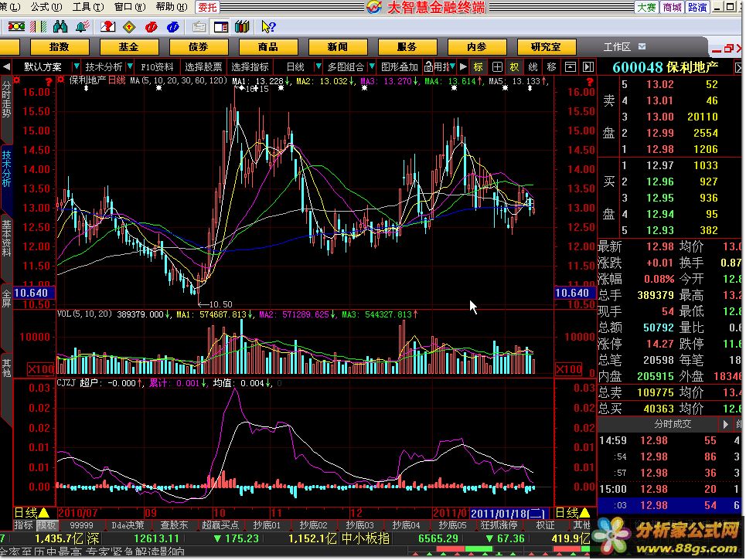Select the 内参 yellow button

(x=477, y=46)
